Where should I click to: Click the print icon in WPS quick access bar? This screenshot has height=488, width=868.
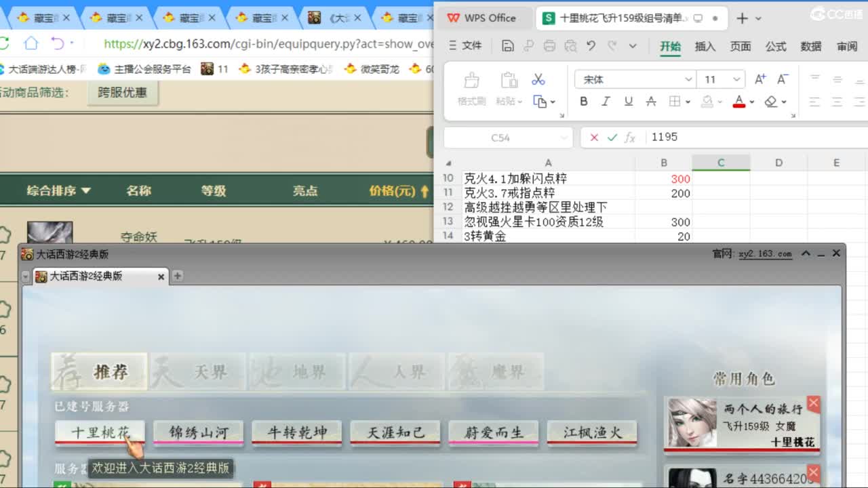point(550,46)
